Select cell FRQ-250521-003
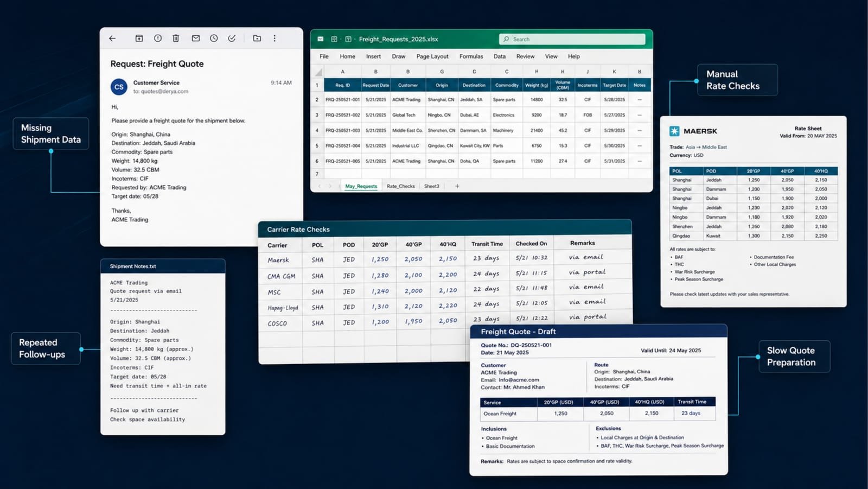Image resolution: width=868 pixels, height=489 pixels. coord(342,130)
